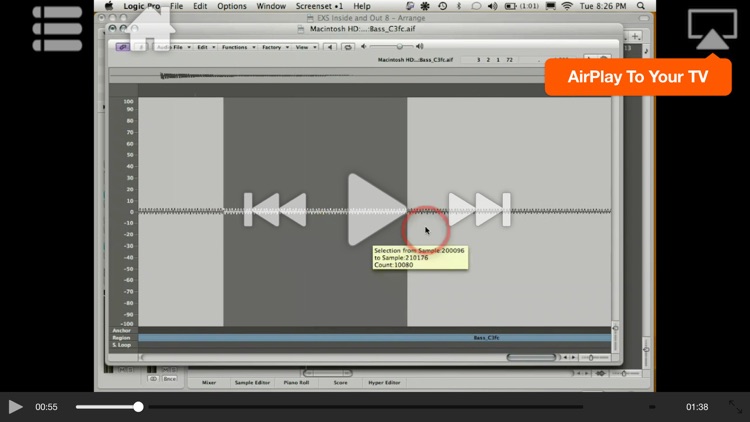Image resolution: width=750 pixels, height=422 pixels.
Task: Select the Bass_C3fc region bar
Action: [375, 338]
